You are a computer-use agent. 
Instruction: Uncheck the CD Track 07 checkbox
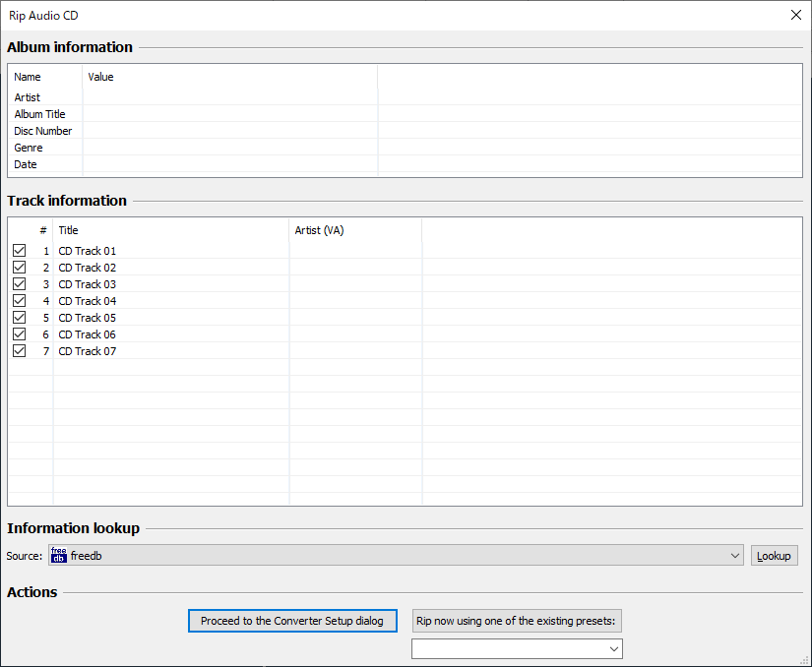(19, 351)
